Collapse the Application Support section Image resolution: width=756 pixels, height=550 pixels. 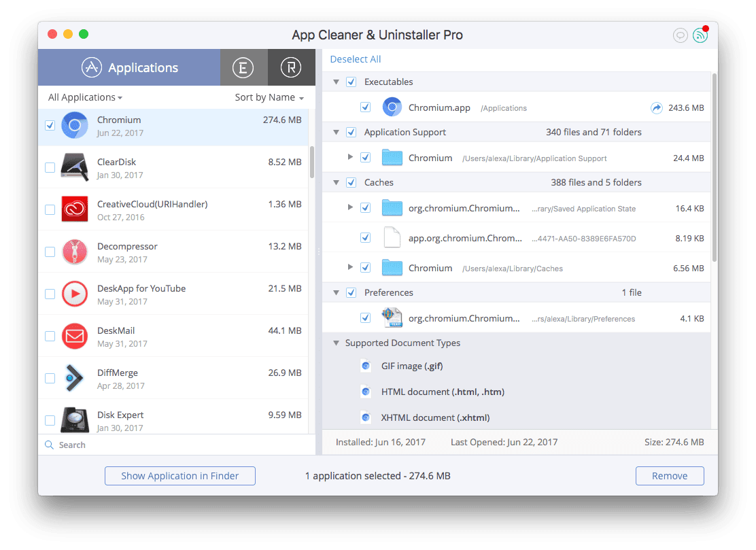click(336, 132)
